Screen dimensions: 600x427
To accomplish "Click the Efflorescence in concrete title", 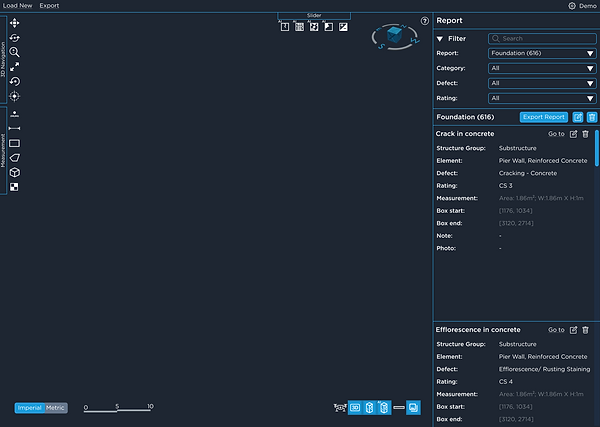I will click(x=478, y=330).
